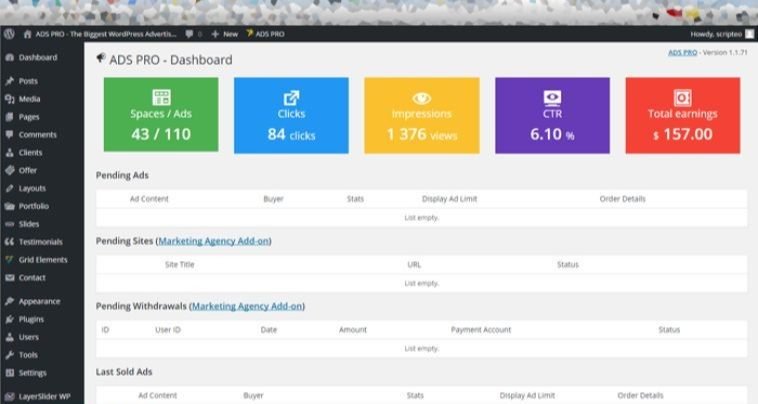The height and width of the screenshot is (404, 758).
Task: Click the Dashboard sidebar icon
Action: point(10,58)
